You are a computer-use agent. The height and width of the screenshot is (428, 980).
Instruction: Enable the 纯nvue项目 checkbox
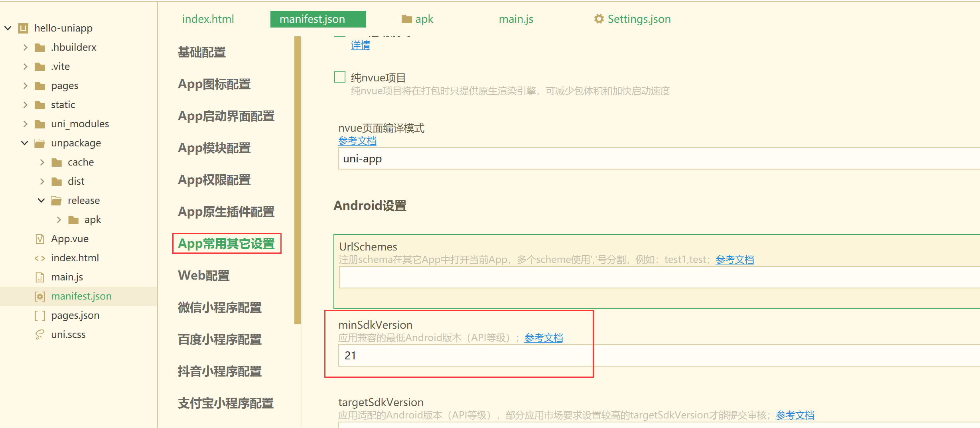tap(339, 77)
